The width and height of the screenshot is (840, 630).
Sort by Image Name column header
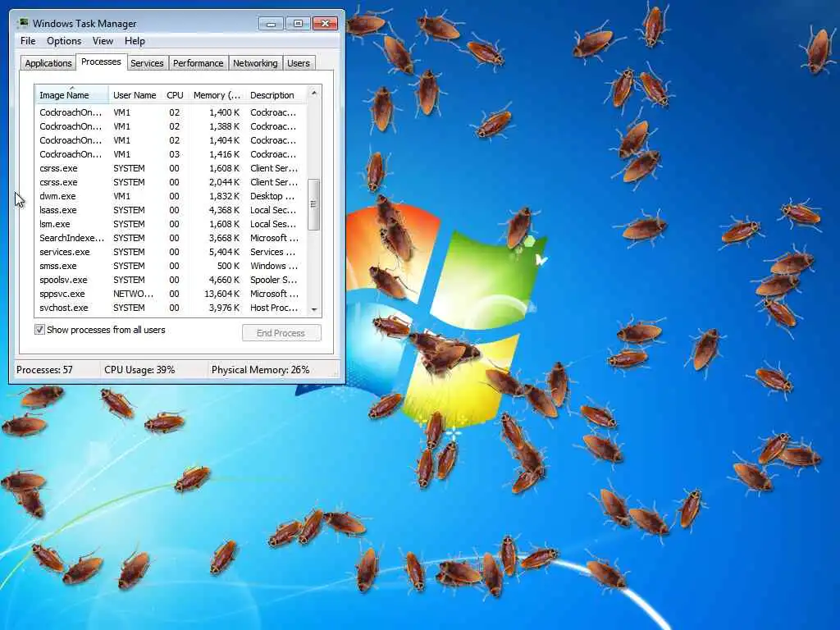click(72, 95)
